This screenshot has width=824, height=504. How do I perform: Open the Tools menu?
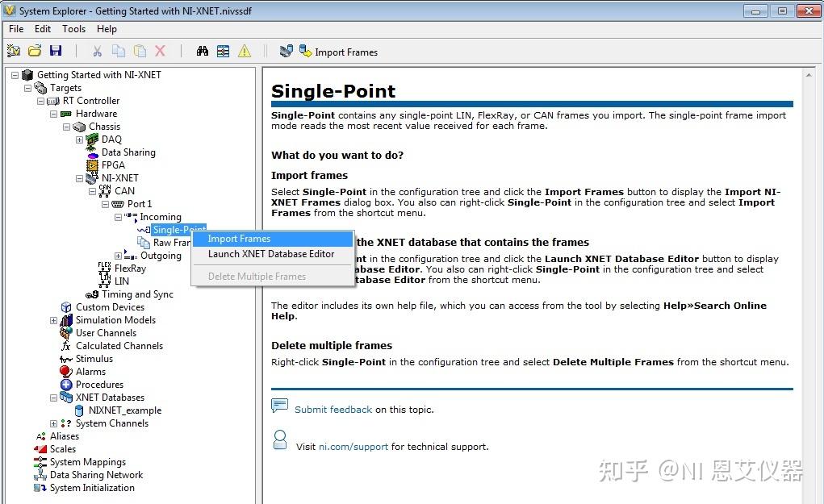[73, 28]
